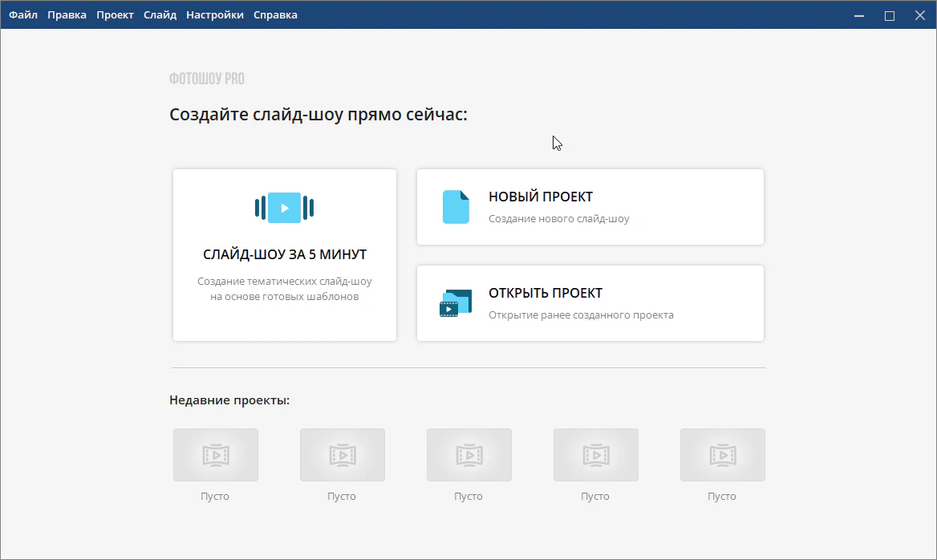Click the ФОТОШОУ PRO logo
937x560 pixels.
coord(207,79)
